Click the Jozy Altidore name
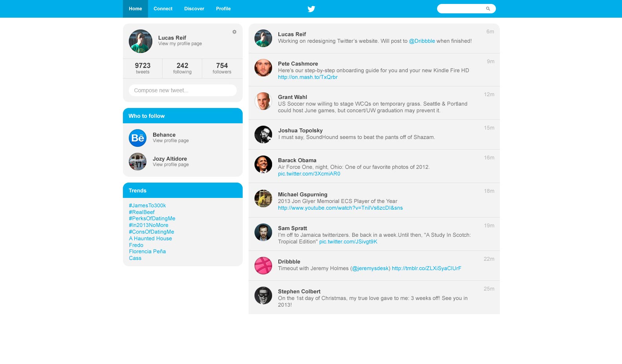This screenshot has width=622, height=364. point(170,159)
